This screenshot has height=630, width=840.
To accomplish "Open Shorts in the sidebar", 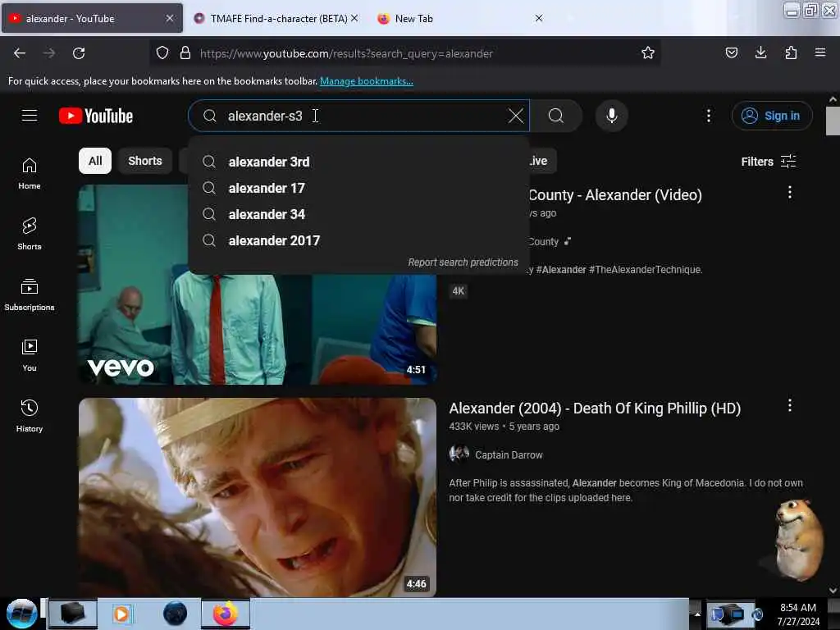I will [x=30, y=234].
